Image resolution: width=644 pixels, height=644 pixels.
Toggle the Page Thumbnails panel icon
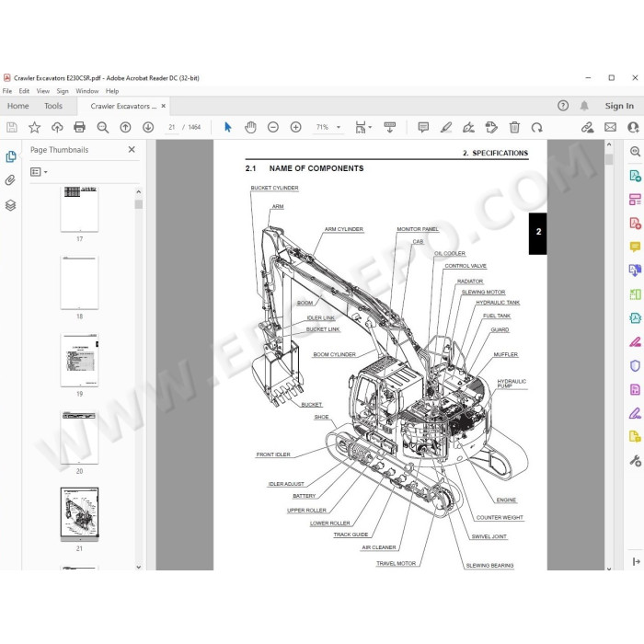point(11,156)
